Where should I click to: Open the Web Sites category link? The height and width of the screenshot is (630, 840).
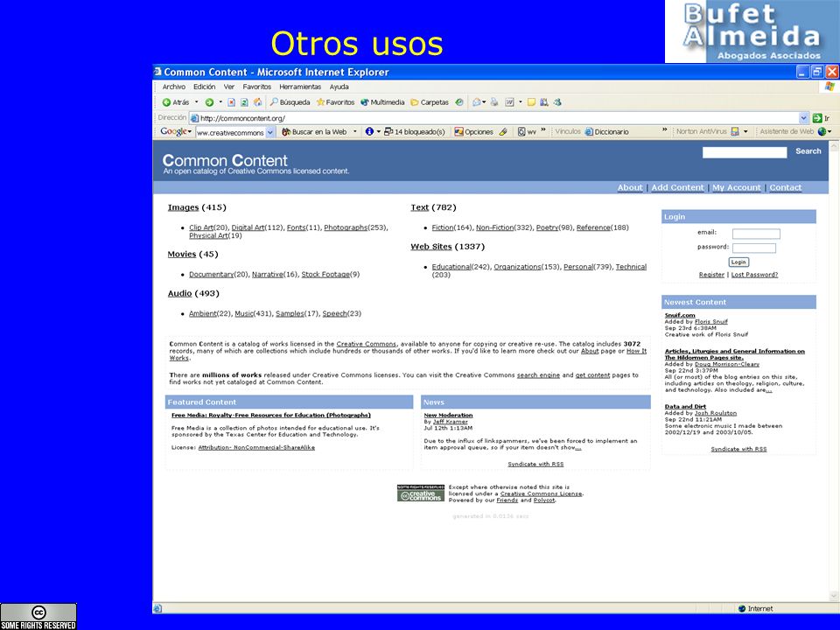coord(431,247)
